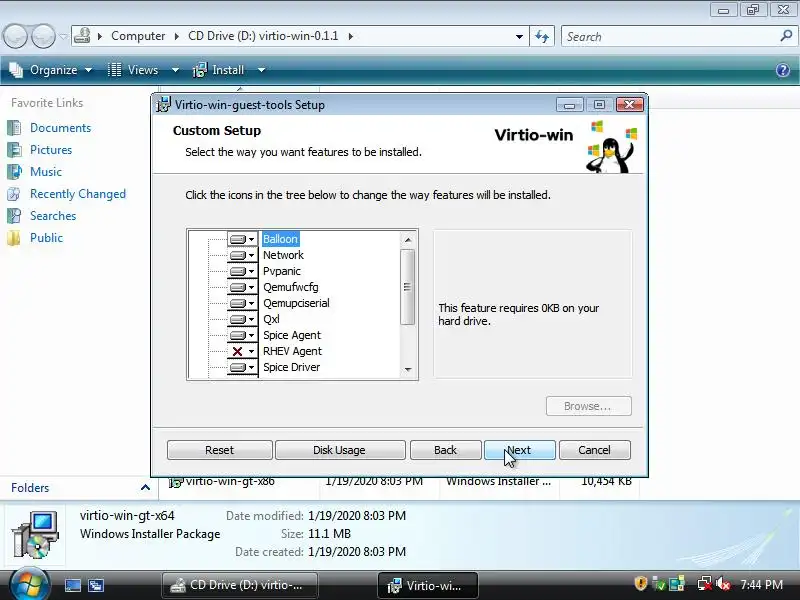Click the security shield tray icon
This screenshot has width=800, height=600.
pos(641,583)
